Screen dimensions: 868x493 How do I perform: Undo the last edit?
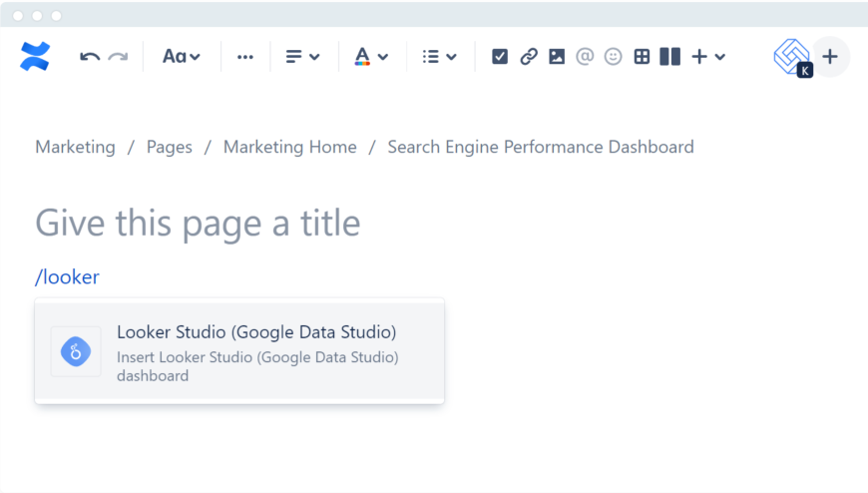click(x=90, y=57)
